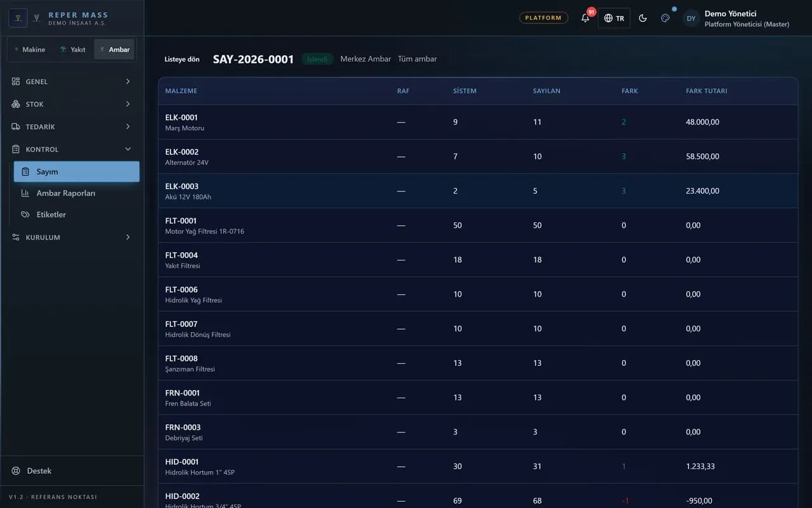Click the 58.500,00 fark tutarı value
This screenshot has height=508, width=812.
[702, 156]
